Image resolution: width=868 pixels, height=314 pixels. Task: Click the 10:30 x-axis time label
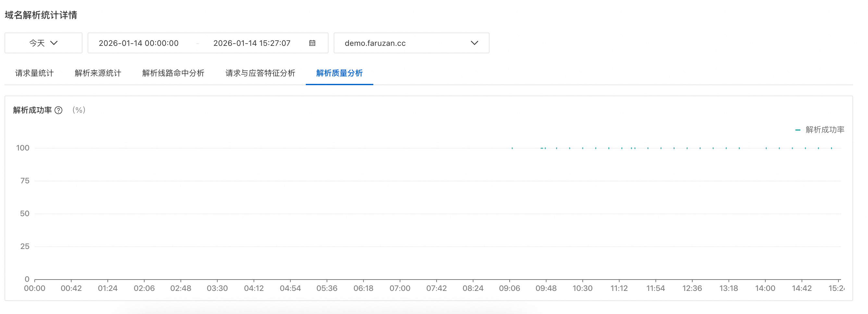click(x=583, y=288)
